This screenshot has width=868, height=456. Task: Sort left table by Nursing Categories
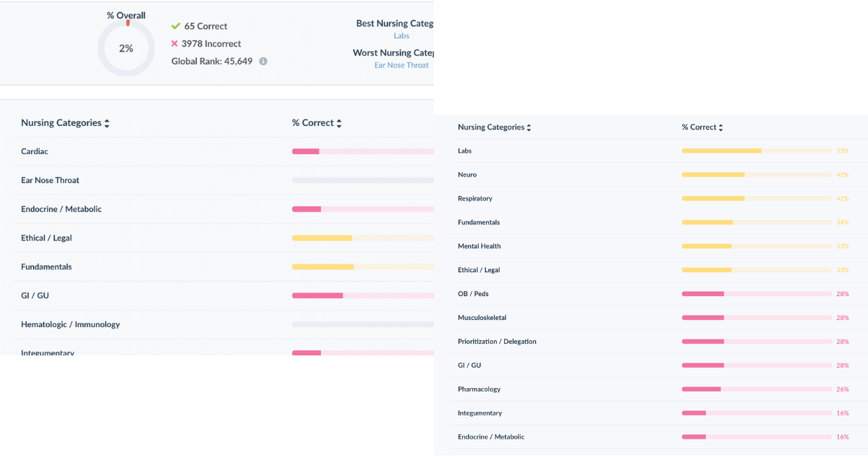click(x=107, y=124)
